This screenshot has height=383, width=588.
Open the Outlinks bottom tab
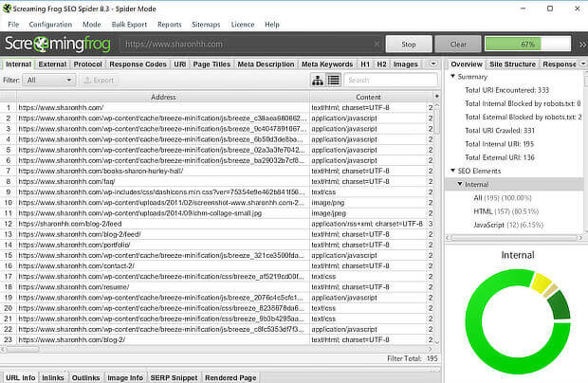86,377
